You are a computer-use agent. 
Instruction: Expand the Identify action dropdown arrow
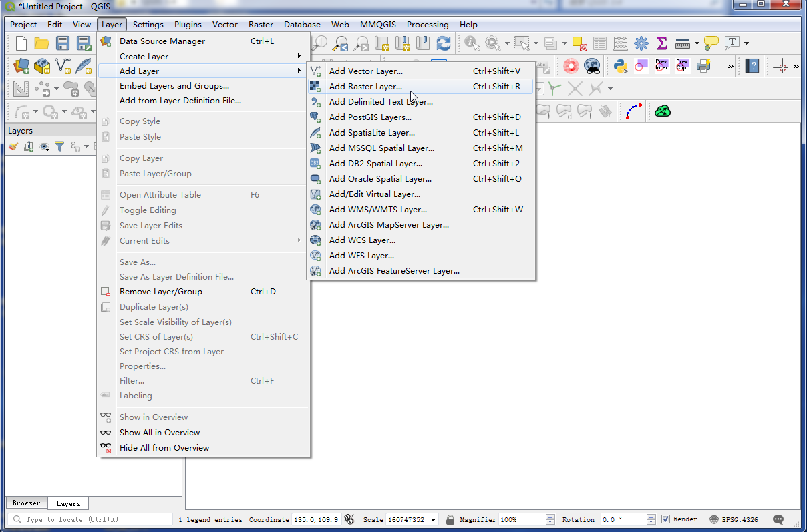(507, 43)
